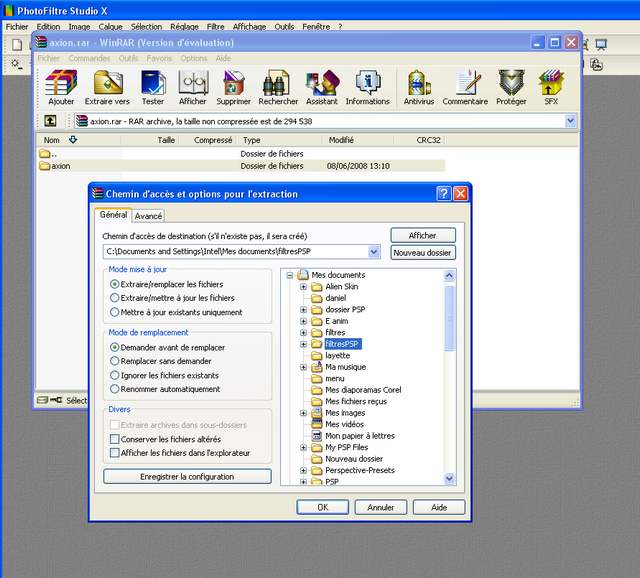Click the drive status icon in WinRAR status bar
This screenshot has height=578, width=640.
pos(42,400)
